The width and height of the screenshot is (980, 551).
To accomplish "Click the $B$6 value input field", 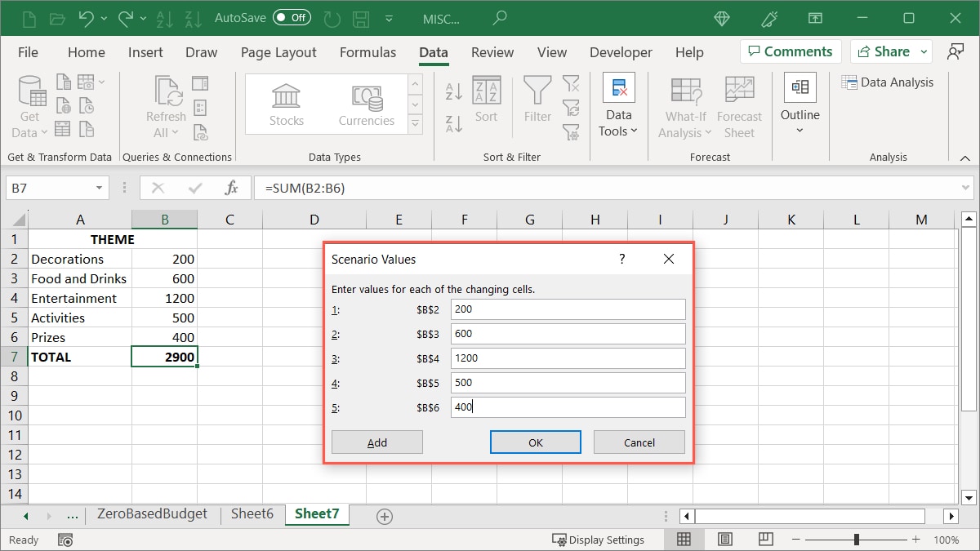I will pos(568,407).
